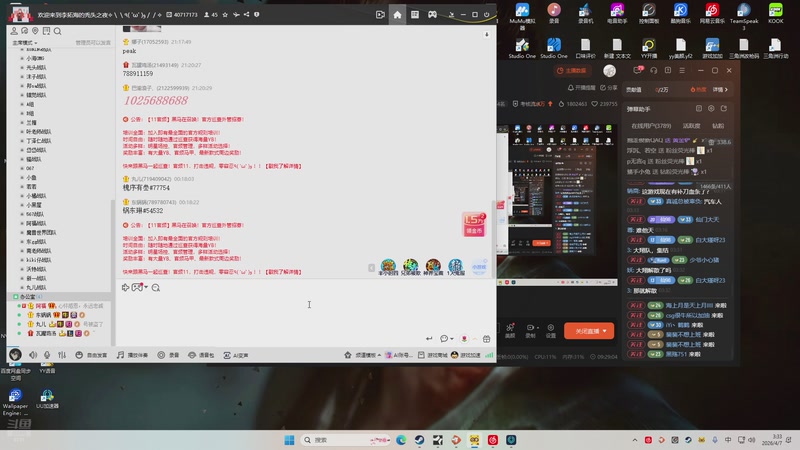Image resolution: width=800 pixels, height=450 pixels.
Task: Click the 录音 record button in YY bar
Action: click(168, 355)
